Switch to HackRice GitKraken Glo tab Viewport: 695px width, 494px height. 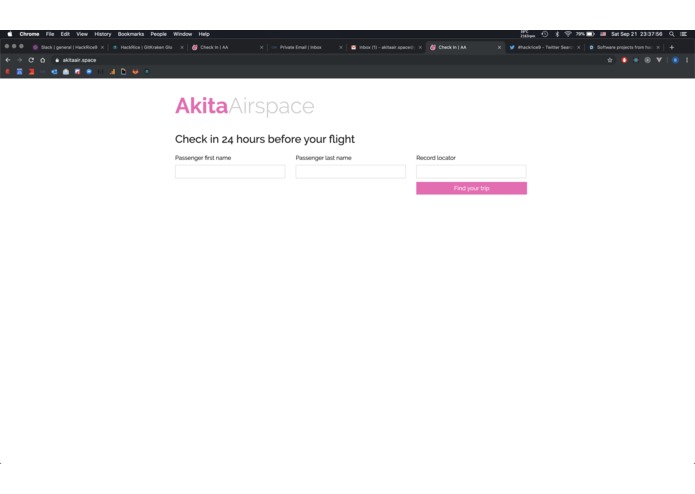click(146, 47)
